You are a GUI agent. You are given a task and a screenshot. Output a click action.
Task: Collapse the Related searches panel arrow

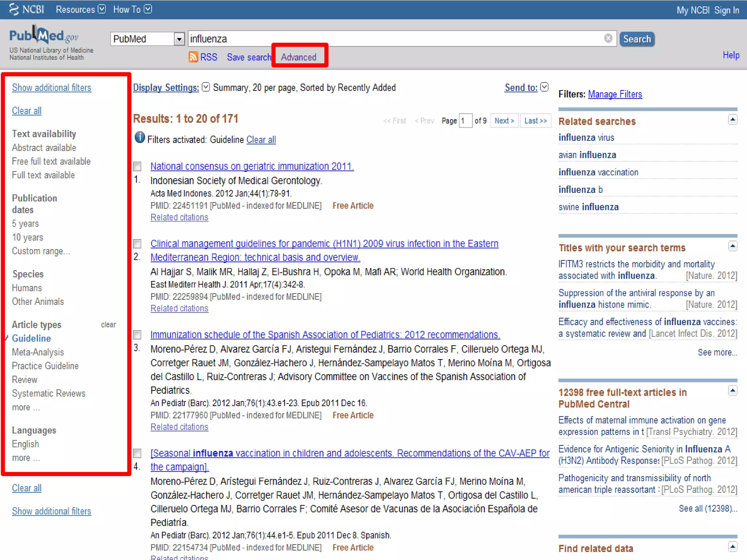click(x=732, y=120)
